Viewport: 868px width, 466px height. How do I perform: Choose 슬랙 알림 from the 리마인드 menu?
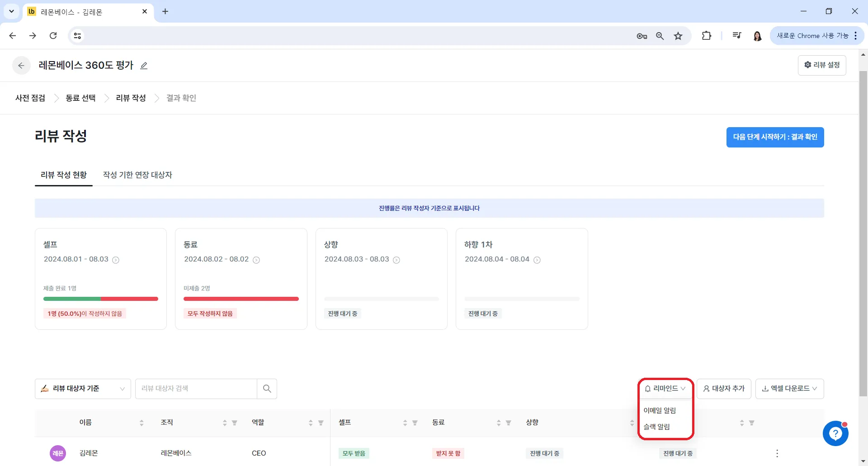[656, 427]
